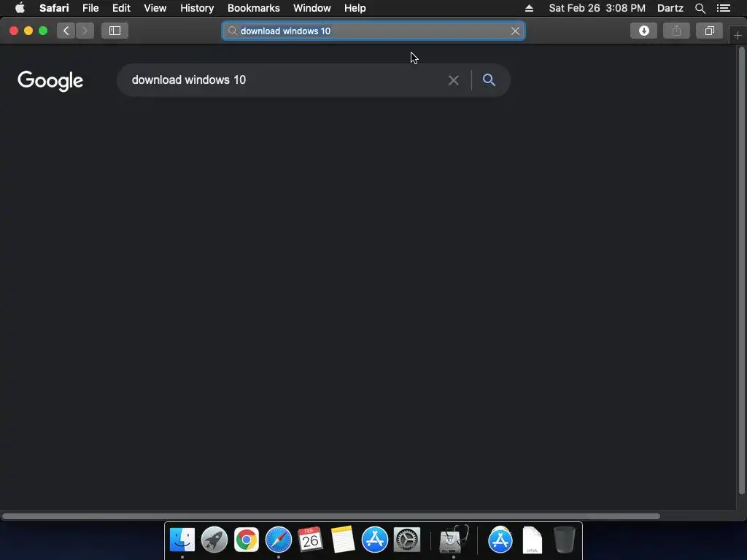Clear the Google search box

click(454, 80)
